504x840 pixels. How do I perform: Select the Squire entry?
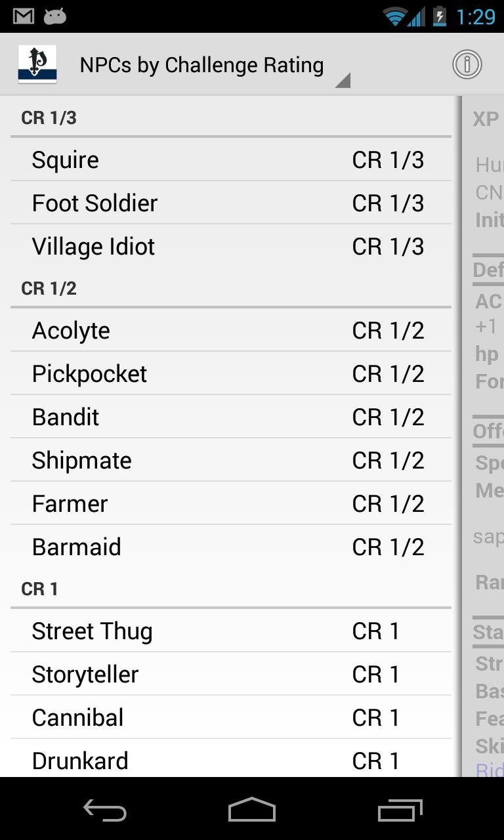pyautogui.click(x=230, y=160)
